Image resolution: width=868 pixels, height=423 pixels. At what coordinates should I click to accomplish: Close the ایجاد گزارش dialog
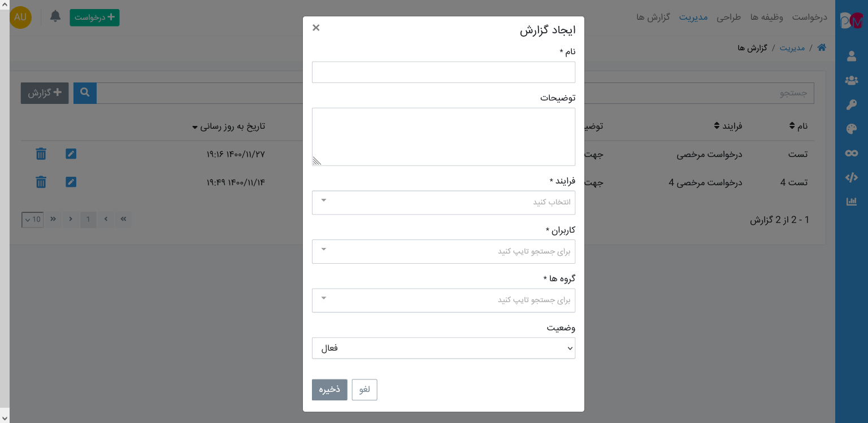[316, 28]
